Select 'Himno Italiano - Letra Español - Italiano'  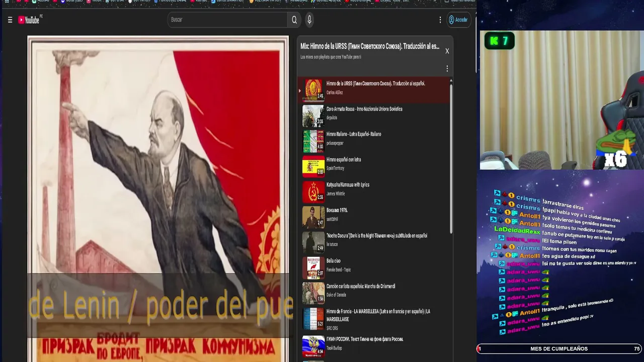(354, 134)
